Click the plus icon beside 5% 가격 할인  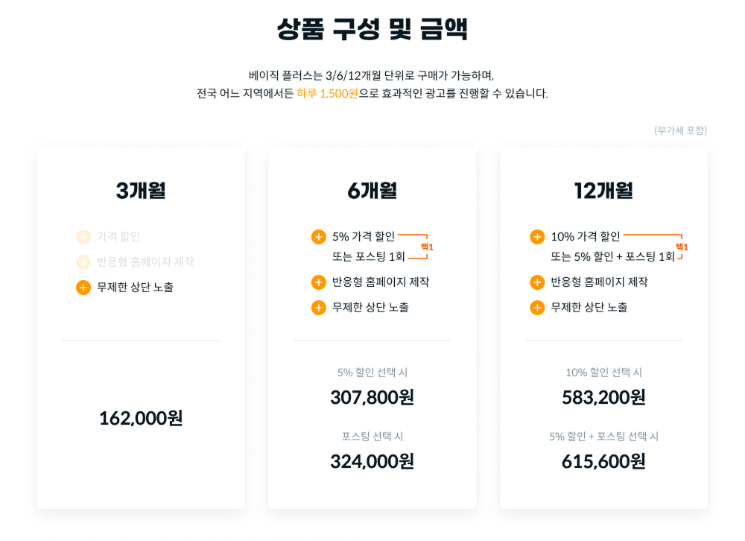[x=318, y=237]
